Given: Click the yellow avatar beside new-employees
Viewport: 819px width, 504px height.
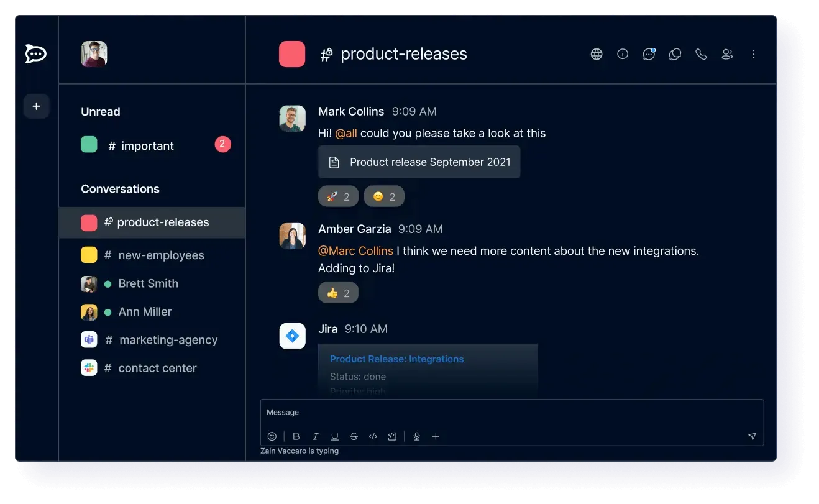Looking at the screenshot, I should click(x=89, y=255).
